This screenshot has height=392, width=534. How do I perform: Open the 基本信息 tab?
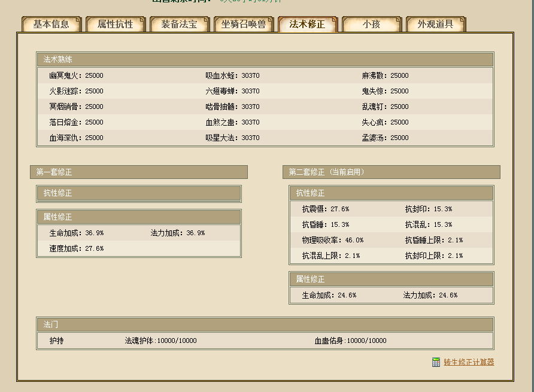[x=51, y=25]
